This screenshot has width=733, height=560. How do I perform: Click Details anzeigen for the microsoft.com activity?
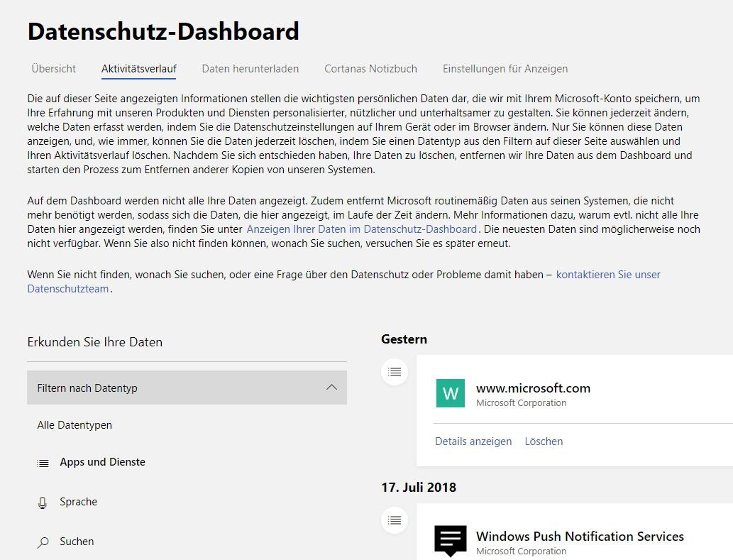point(473,441)
